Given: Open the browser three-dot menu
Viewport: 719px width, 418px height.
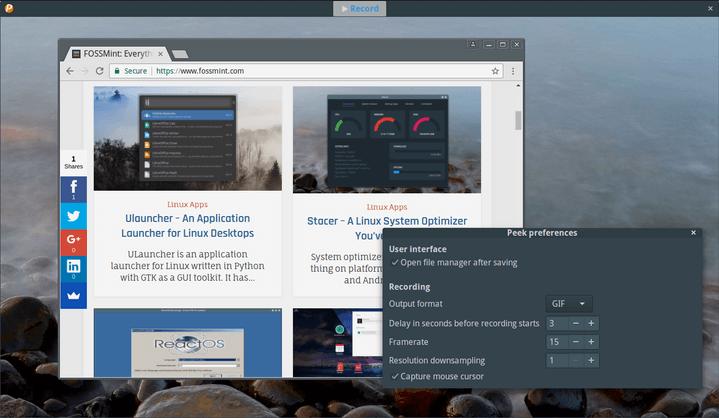Looking at the screenshot, I should pos(513,71).
